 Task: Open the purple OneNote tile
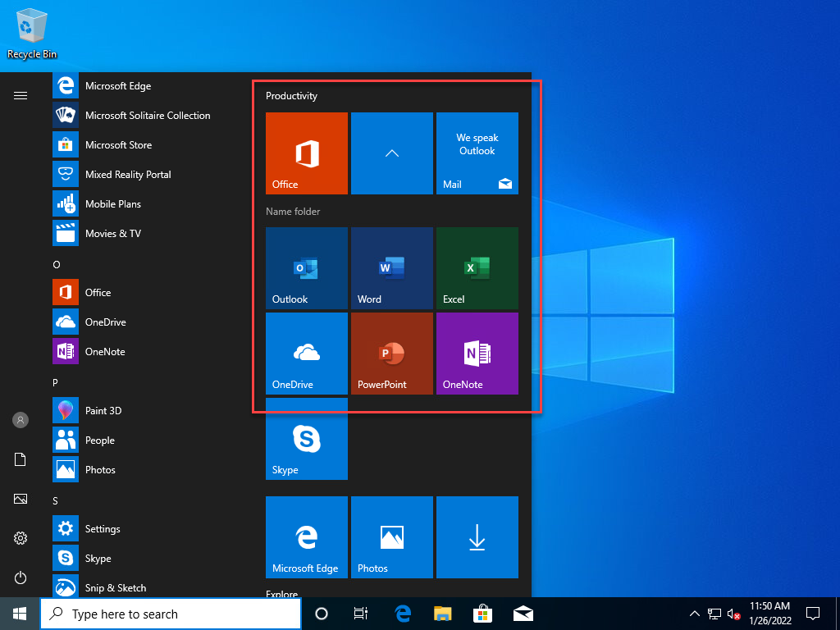point(477,354)
